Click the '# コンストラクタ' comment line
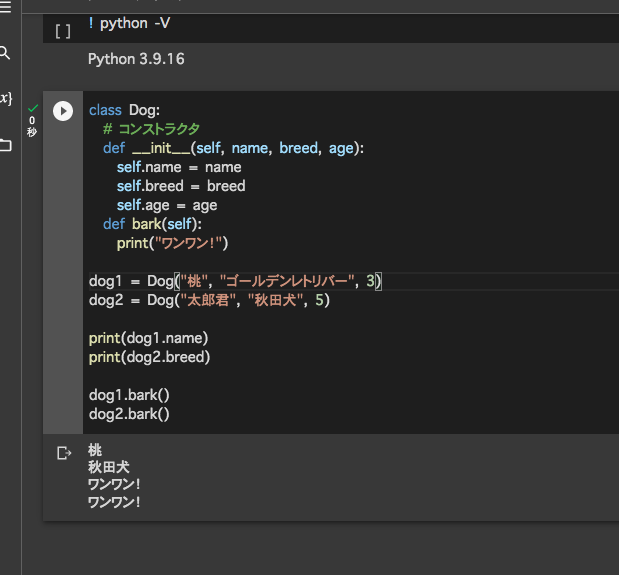Viewport: 619px width, 575px height. [151, 129]
